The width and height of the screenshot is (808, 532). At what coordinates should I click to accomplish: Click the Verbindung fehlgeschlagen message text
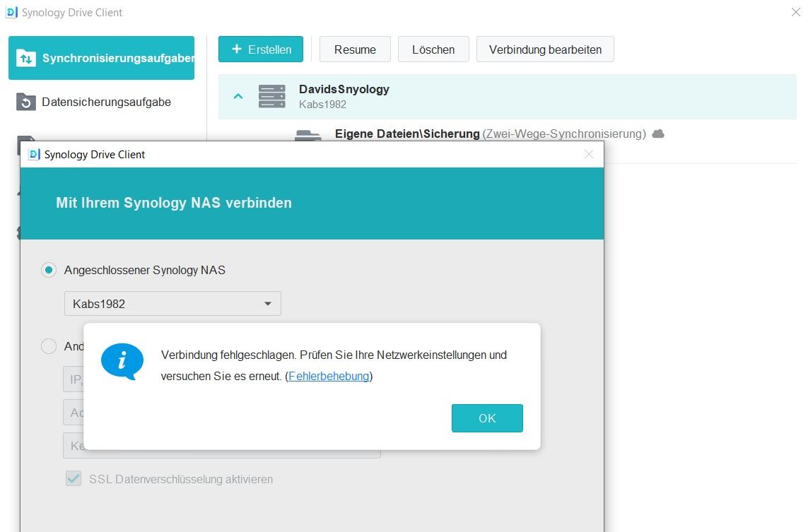pyautogui.click(x=334, y=366)
